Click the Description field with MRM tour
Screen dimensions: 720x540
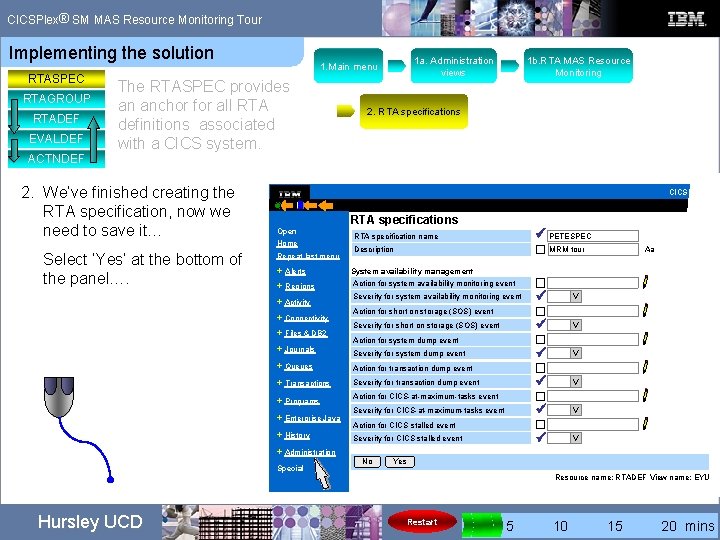click(593, 249)
